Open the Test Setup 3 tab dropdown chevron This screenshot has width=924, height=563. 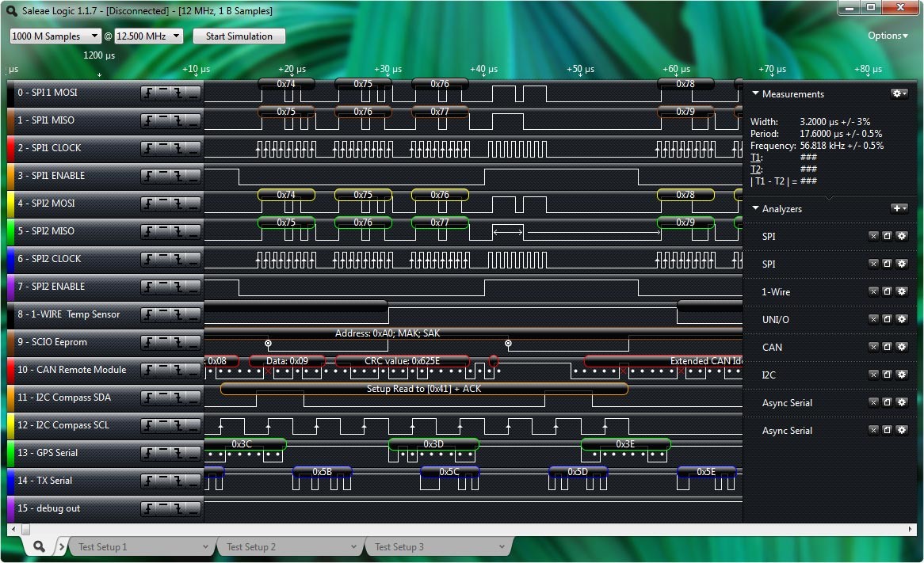click(x=502, y=547)
